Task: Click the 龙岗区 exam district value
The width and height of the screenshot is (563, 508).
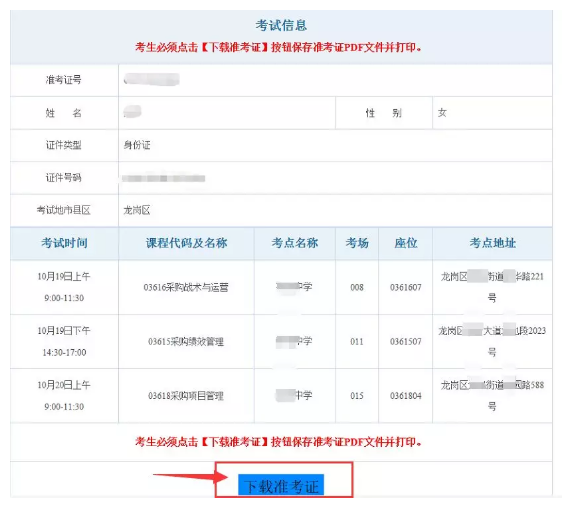Action: click(x=137, y=210)
